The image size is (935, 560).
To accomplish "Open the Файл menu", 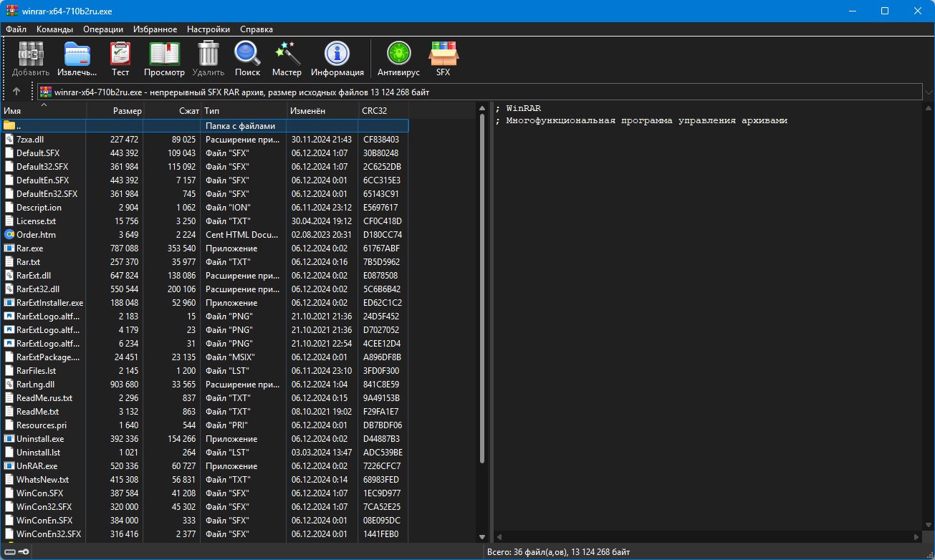I will (16, 29).
